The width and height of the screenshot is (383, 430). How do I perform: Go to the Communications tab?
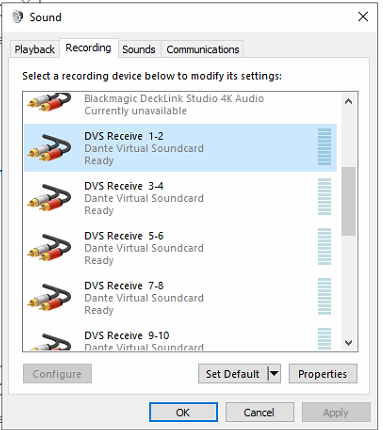point(203,49)
